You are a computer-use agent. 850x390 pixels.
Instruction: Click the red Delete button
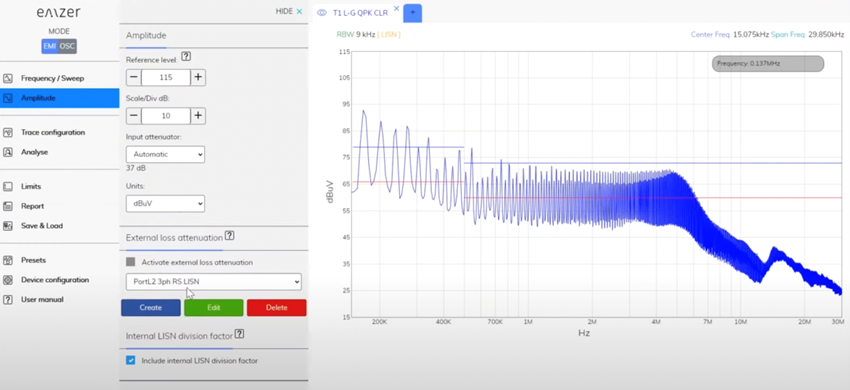tap(276, 308)
